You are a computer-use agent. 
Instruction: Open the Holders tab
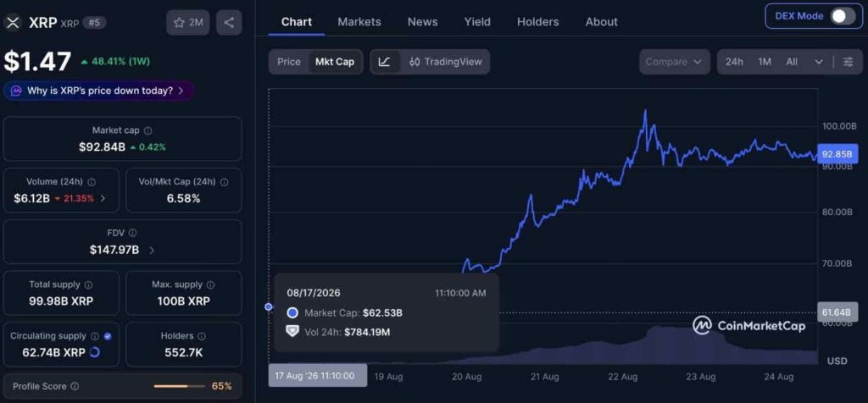tap(537, 21)
